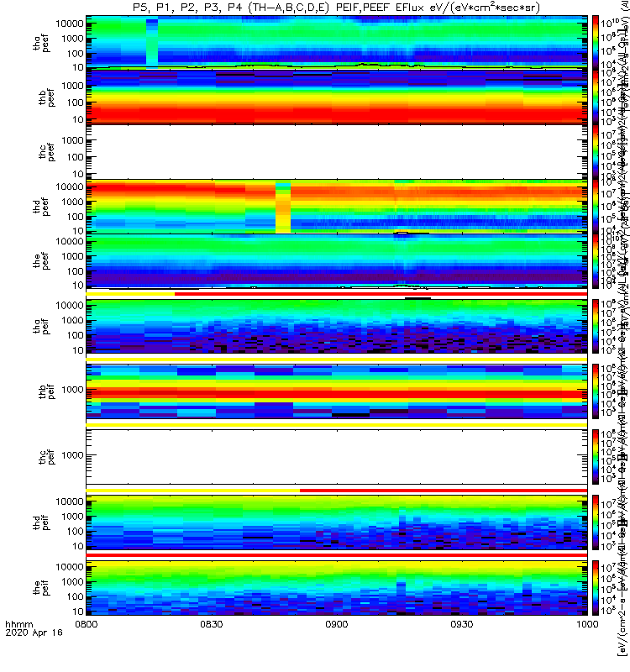Click the color bar beside thc peef panel
The height and width of the screenshot is (672, 630).
click(x=596, y=152)
